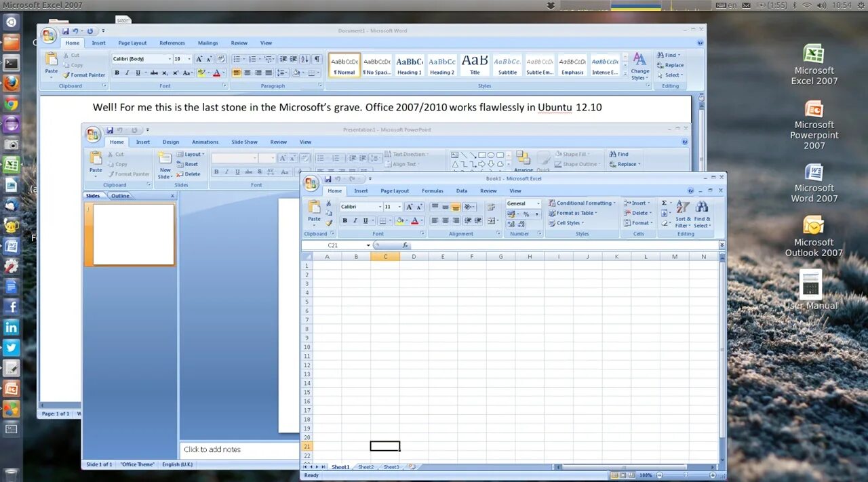This screenshot has height=482, width=868.
Task: Open the Calibri font dropdown in Excel
Action: coord(380,207)
